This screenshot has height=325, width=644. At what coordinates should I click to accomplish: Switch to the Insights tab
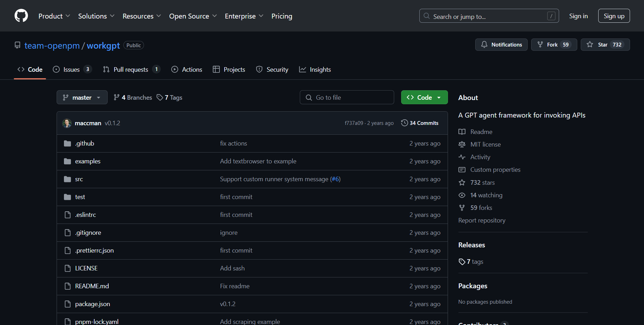pyautogui.click(x=315, y=70)
